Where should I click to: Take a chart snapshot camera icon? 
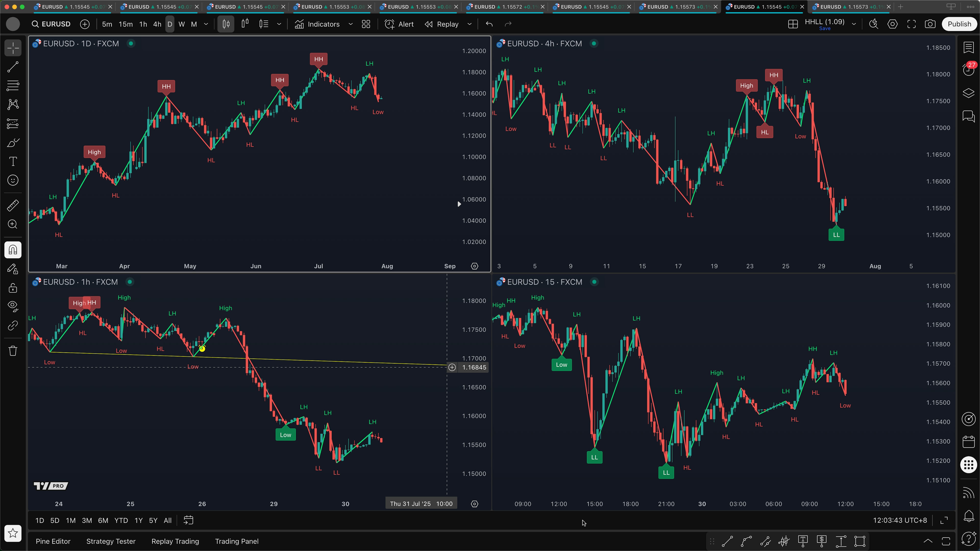click(930, 24)
